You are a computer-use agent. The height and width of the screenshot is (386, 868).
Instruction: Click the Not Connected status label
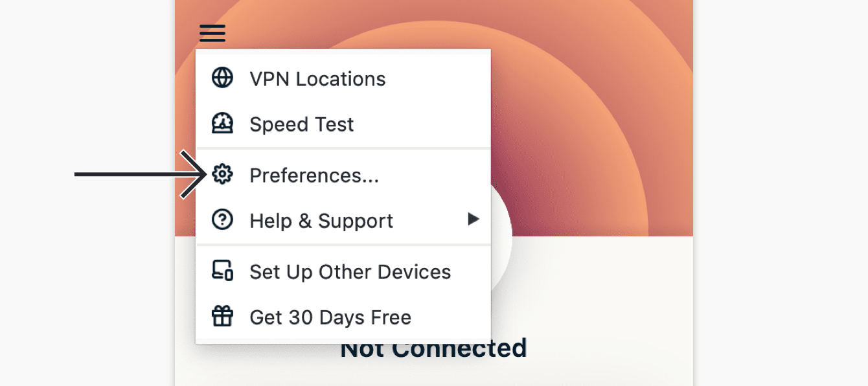(x=433, y=348)
